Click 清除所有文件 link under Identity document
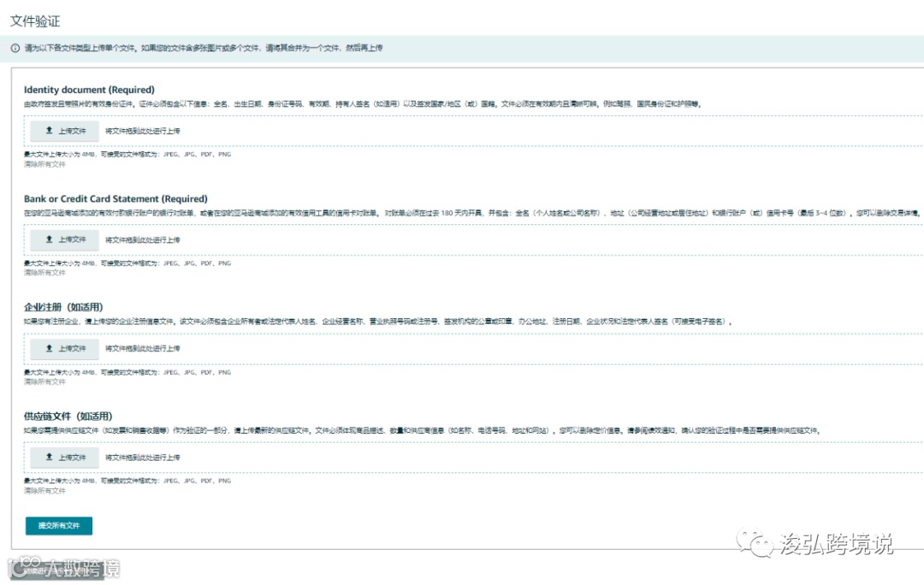Image resolution: width=924 pixels, height=585 pixels. (44, 164)
